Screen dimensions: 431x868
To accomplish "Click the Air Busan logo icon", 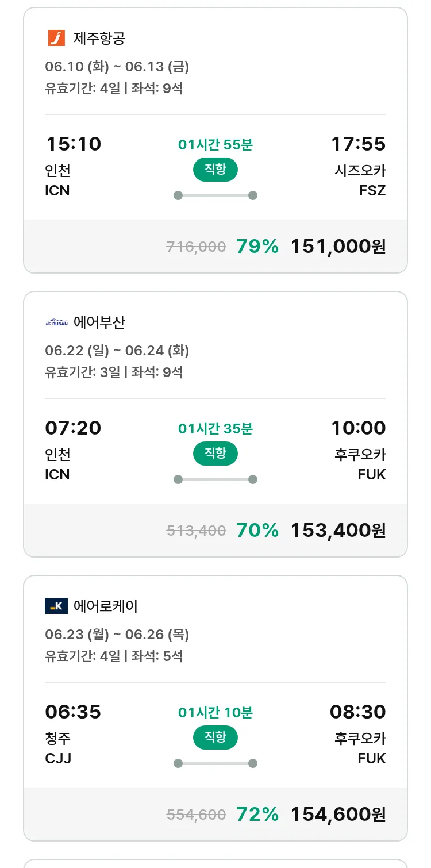I will pos(56,322).
